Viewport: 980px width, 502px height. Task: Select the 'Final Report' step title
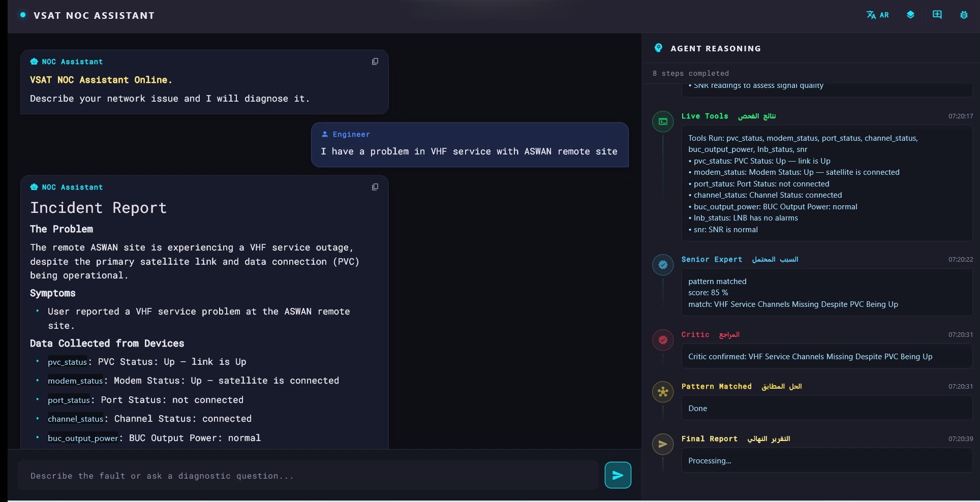pos(709,438)
